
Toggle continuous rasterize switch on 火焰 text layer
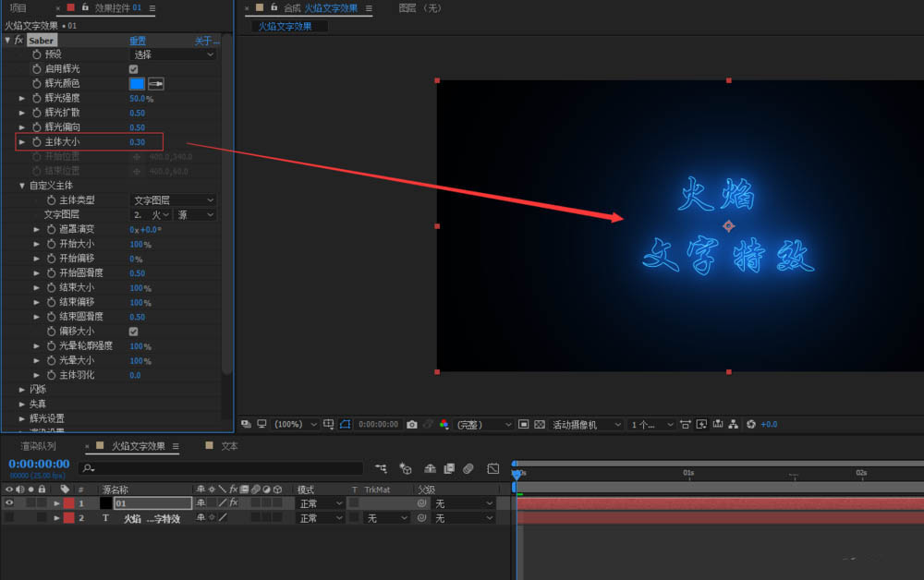pyautogui.click(x=212, y=517)
